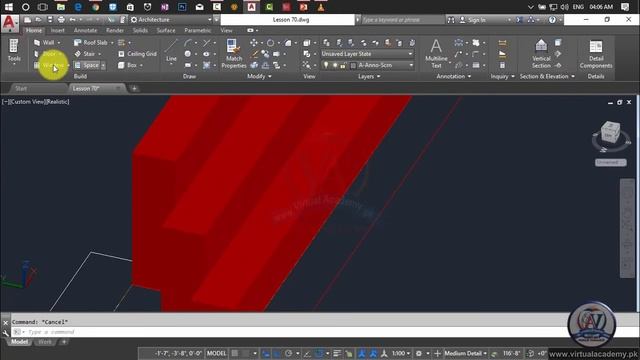Click the Distance measure icon in Inquiry
Image resolution: width=640 pixels, height=360 pixels.
(x=502, y=43)
